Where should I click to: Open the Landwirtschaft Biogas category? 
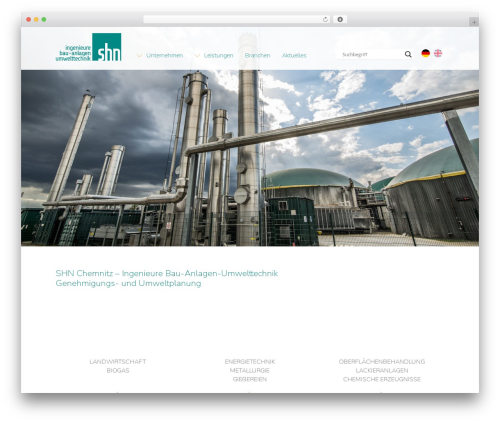[x=118, y=366]
